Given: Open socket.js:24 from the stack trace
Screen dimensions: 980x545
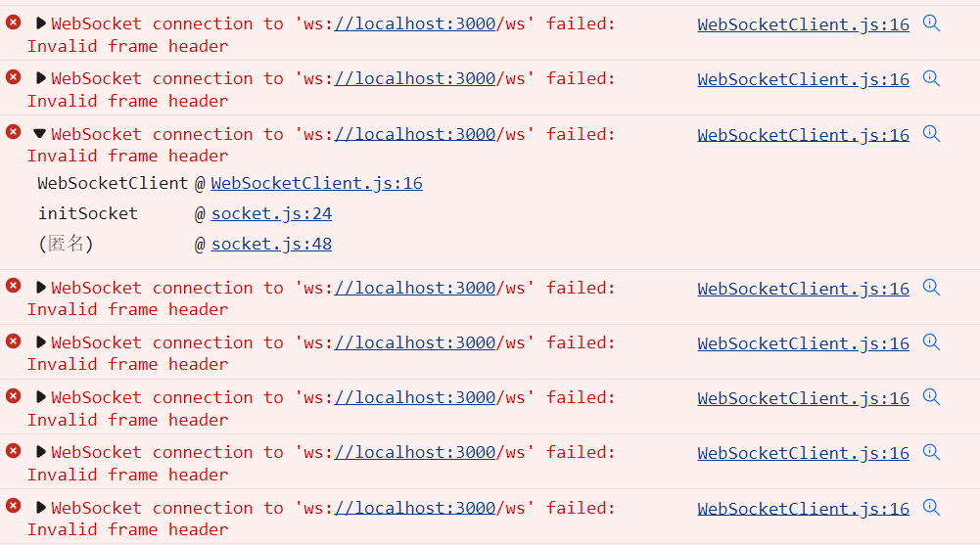Looking at the screenshot, I should coord(271,213).
